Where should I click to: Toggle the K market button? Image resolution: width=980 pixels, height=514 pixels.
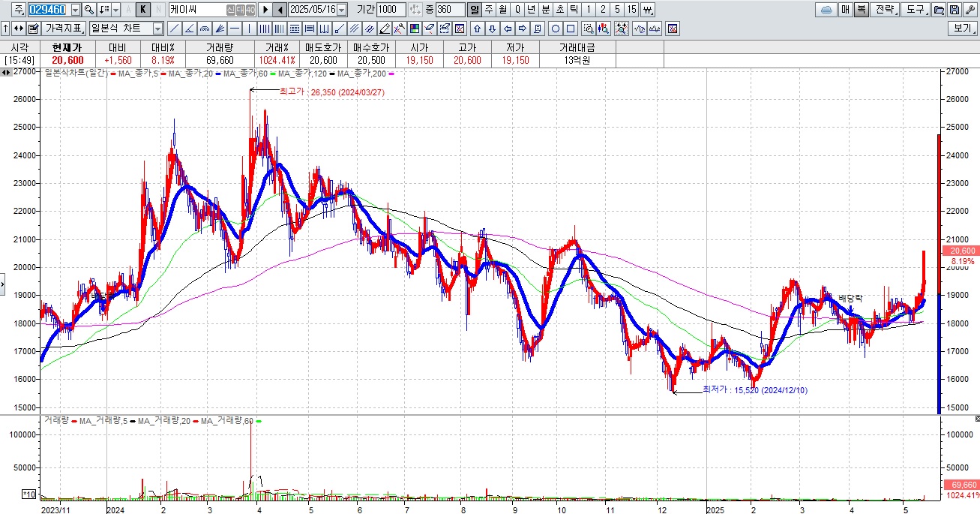142,10
